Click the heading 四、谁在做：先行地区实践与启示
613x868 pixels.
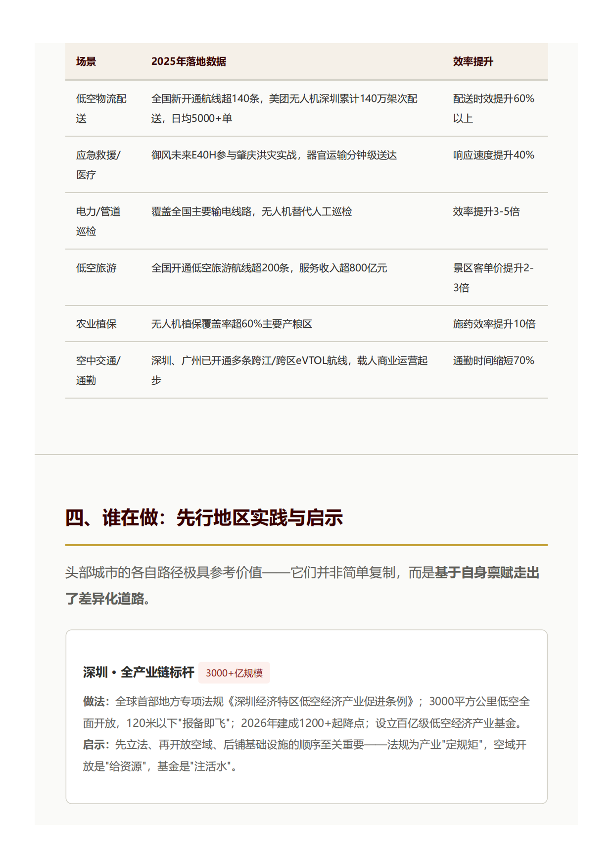tap(204, 518)
